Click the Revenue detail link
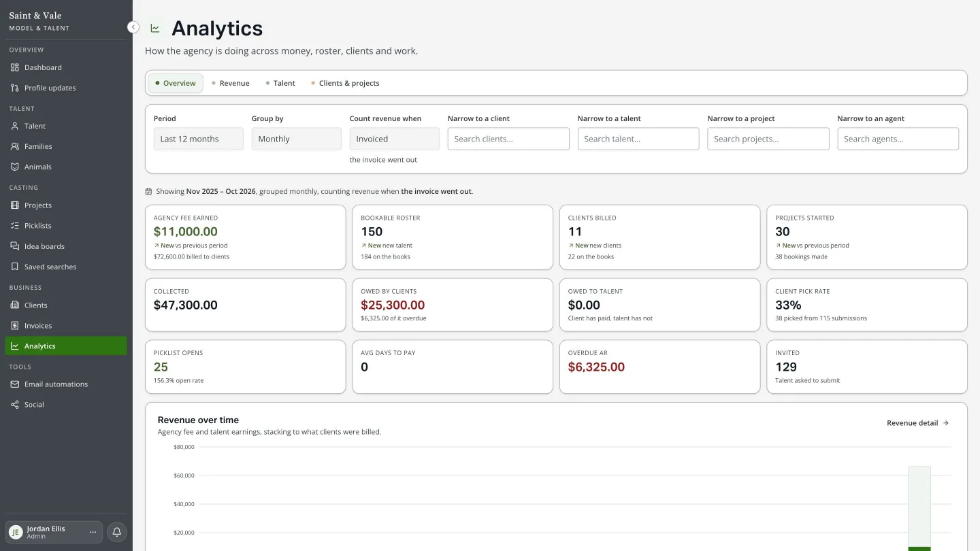The height and width of the screenshot is (551, 980). (x=918, y=423)
